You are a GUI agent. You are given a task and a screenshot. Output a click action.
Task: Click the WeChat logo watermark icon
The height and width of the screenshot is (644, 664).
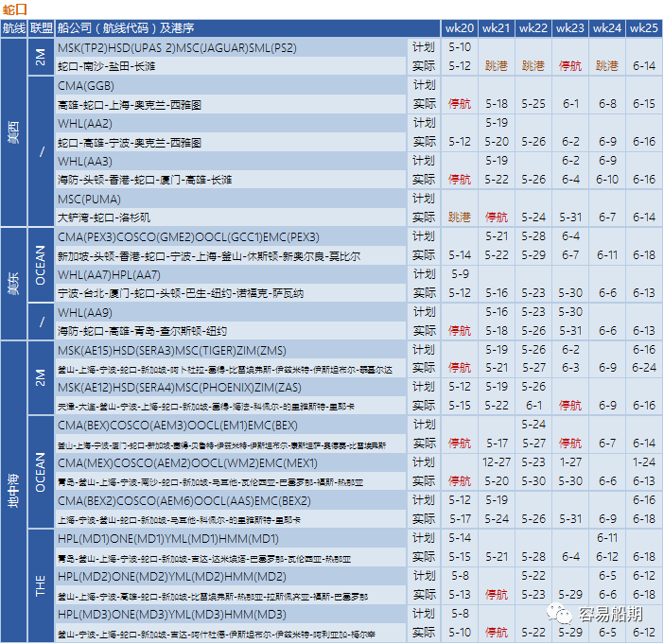pos(559,614)
